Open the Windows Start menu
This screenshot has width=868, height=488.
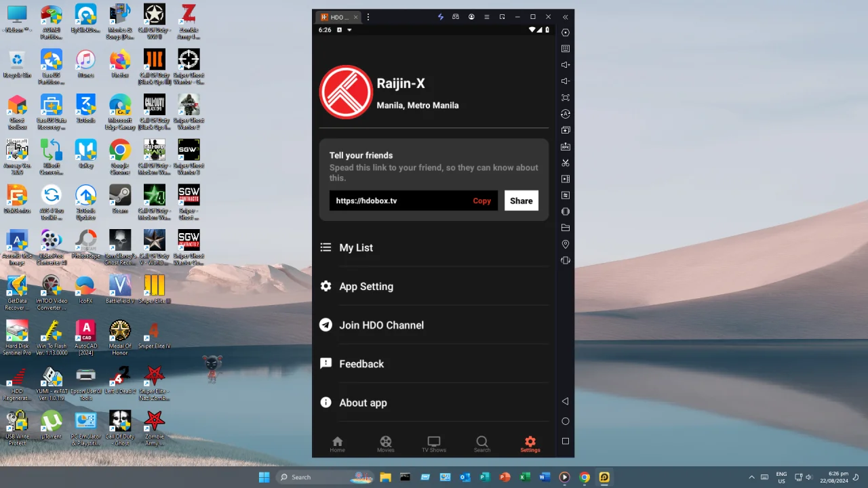click(264, 477)
